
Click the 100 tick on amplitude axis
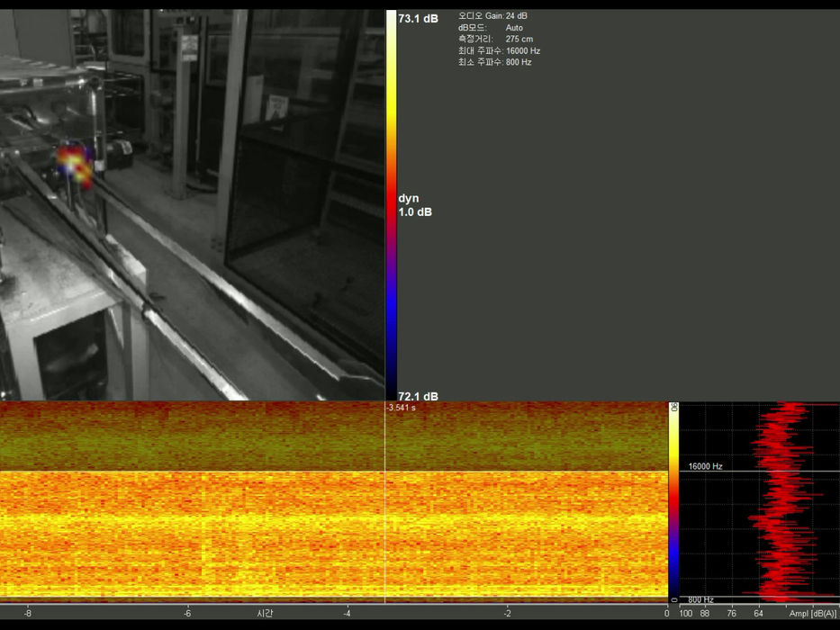pyautogui.click(x=686, y=614)
